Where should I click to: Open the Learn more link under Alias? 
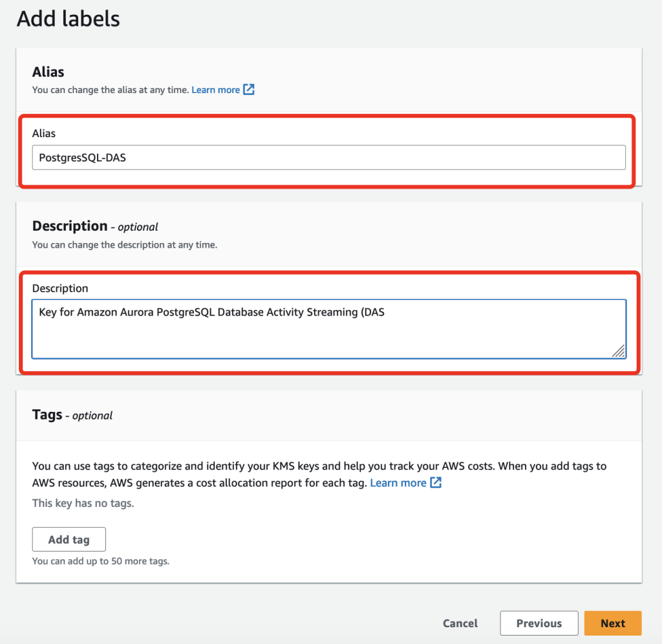pyautogui.click(x=216, y=90)
